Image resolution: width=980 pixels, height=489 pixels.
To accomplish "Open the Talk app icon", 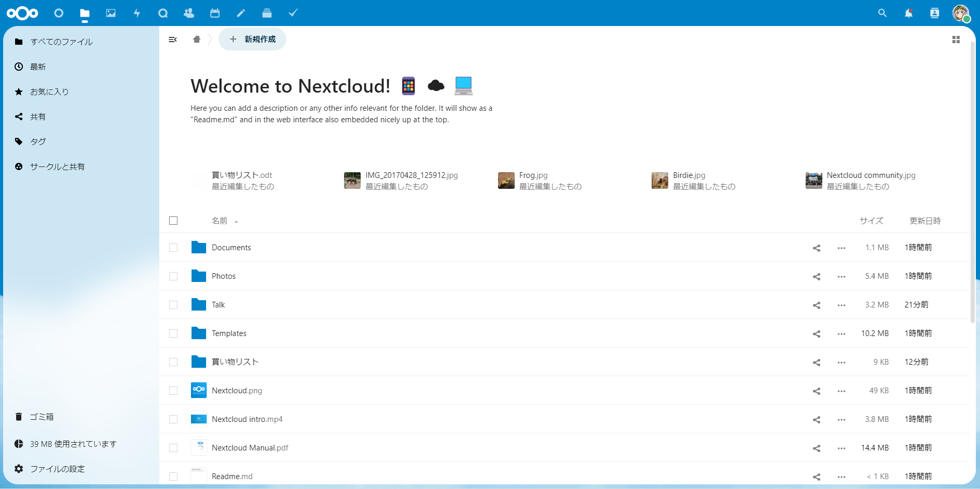I will 163,13.
